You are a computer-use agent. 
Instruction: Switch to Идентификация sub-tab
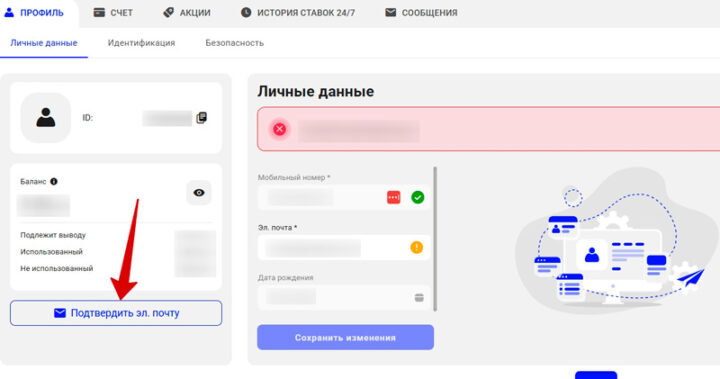(141, 43)
